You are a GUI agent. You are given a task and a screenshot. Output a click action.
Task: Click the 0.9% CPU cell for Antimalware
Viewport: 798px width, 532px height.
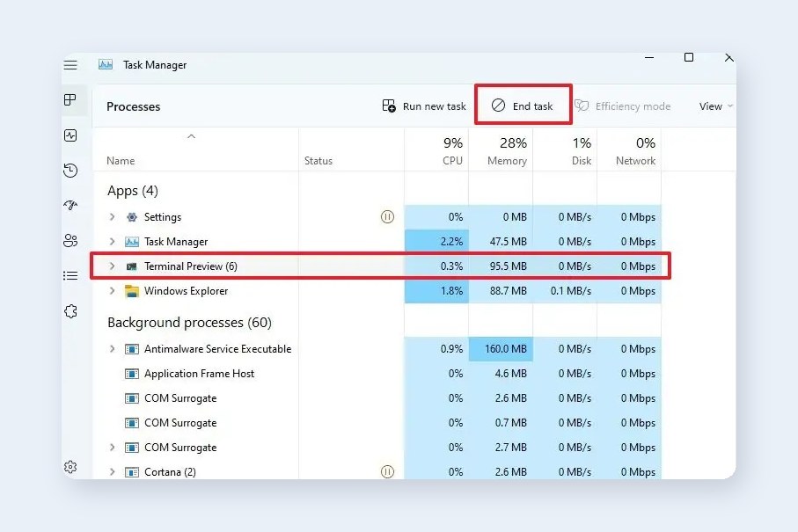[x=436, y=349]
